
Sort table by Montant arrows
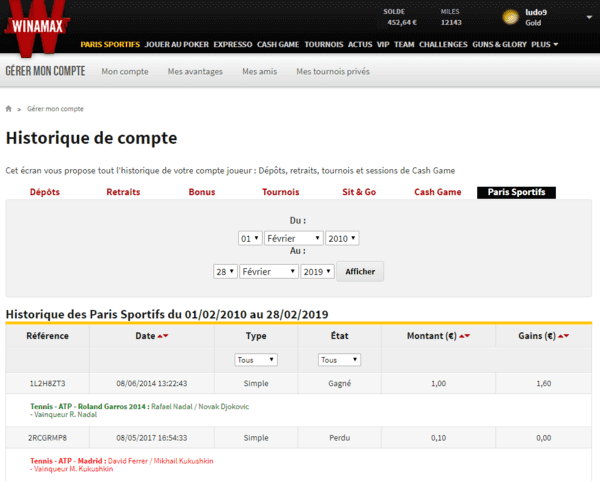(x=465, y=336)
